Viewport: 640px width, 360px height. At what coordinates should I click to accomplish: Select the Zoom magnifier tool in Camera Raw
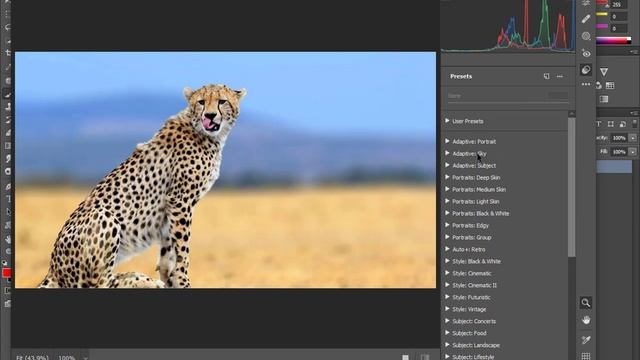(x=586, y=303)
